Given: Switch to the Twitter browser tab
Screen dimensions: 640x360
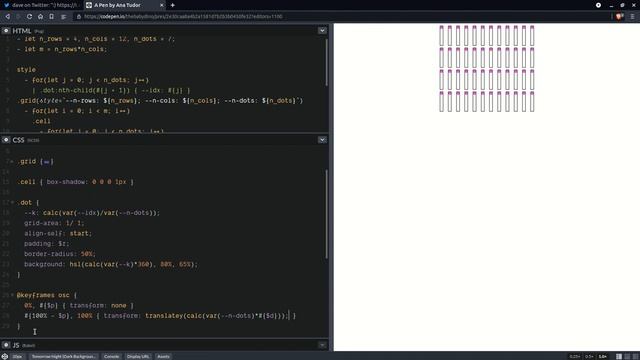Looking at the screenshot, I should 42,5.
